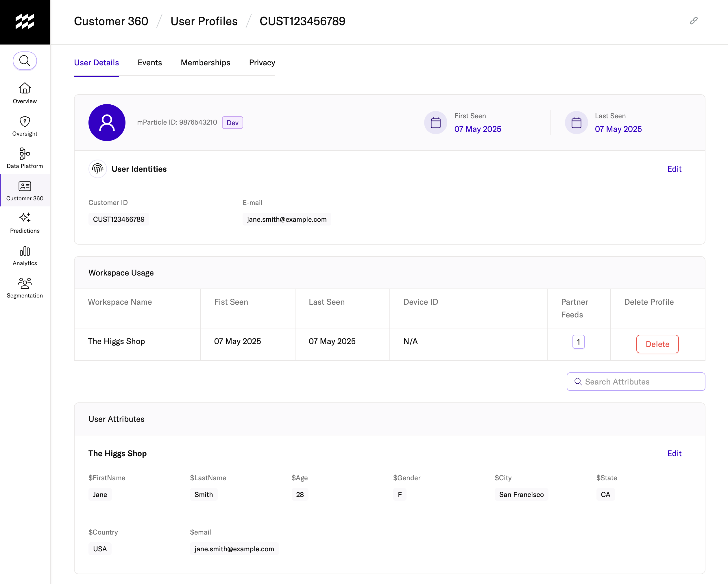Open the Memberships tab

tap(205, 63)
